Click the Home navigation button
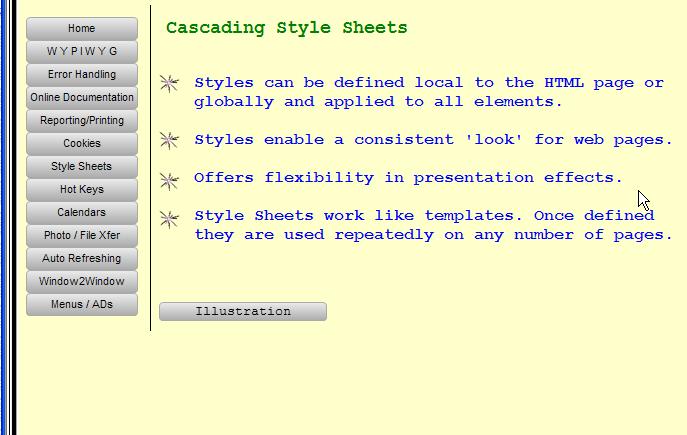This screenshot has width=687, height=435. 82,29
